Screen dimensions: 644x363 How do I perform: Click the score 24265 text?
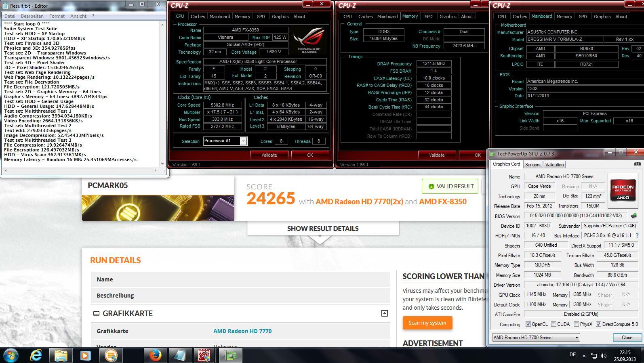pyautogui.click(x=271, y=199)
